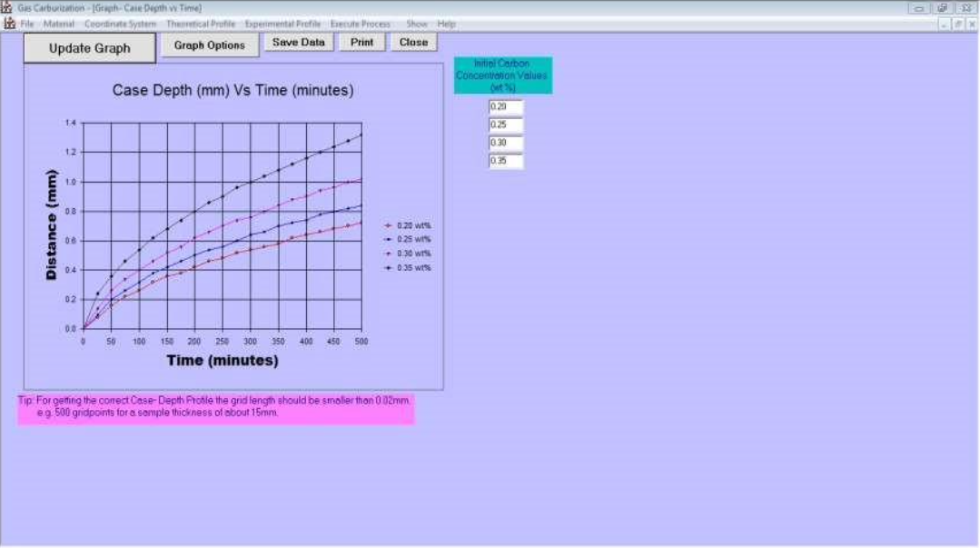Click the 0.30 wt% legend entry

pos(409,254)
